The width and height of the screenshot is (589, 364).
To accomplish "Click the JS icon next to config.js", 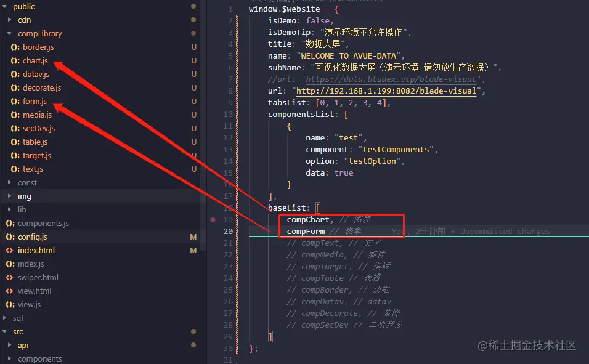I will [x=10, y=237].
